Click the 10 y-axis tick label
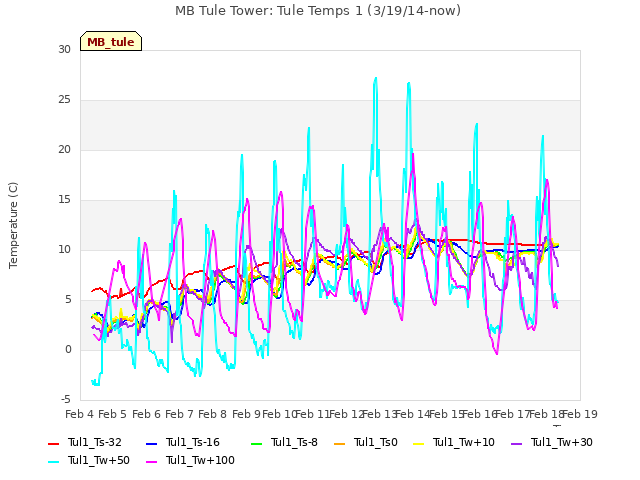Screen dimensions: 640x480 tap(64, 249)
